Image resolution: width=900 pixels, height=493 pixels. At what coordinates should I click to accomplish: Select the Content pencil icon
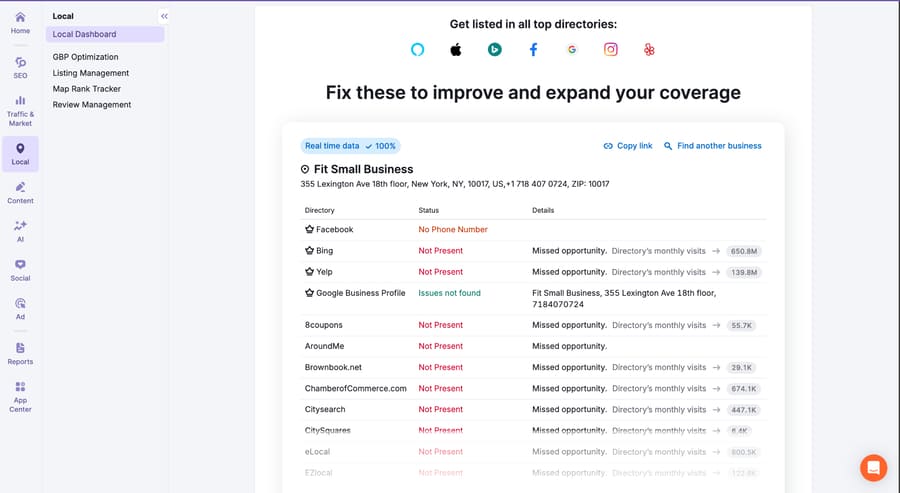pyautogui.click(x=20, y=187)
